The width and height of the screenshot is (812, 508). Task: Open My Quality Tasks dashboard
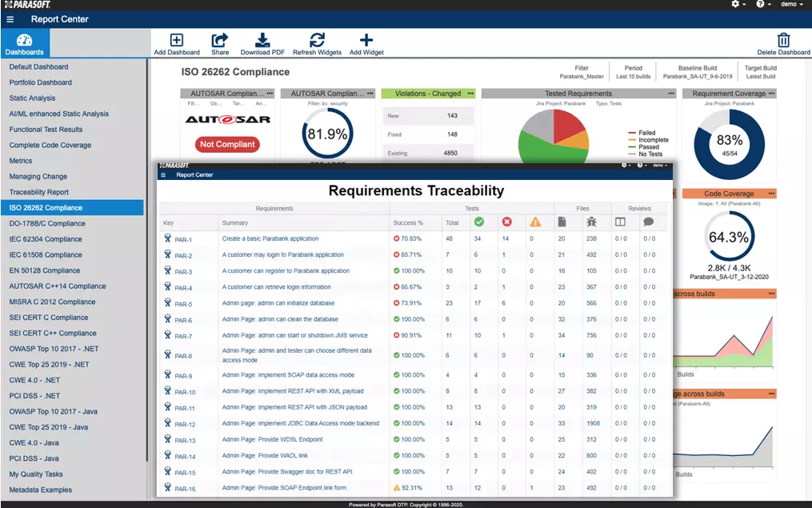click(x=36, y=474)
